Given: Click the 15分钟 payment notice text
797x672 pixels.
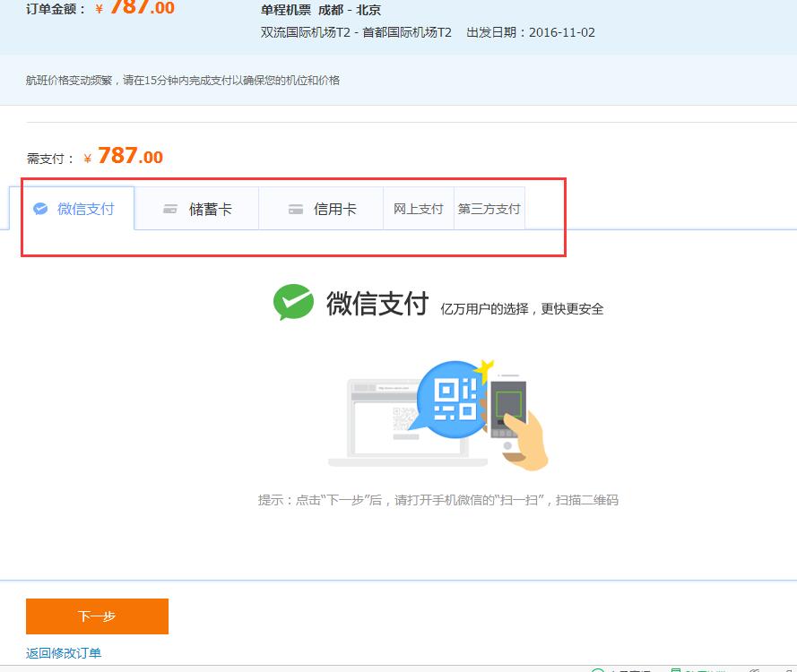Looking at the screenshot, I should [183, 81].
